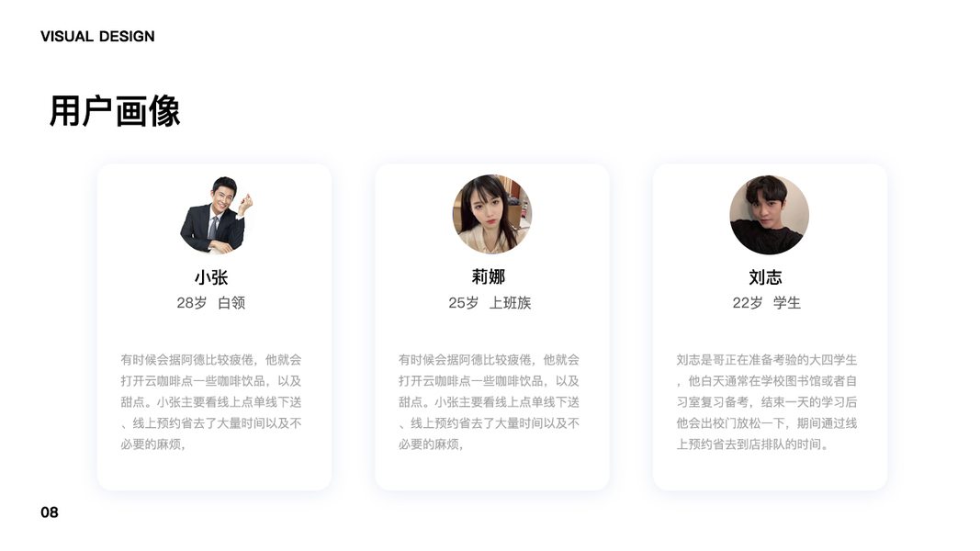Click 白领 label in 小张 card

[x=231, y=303]
